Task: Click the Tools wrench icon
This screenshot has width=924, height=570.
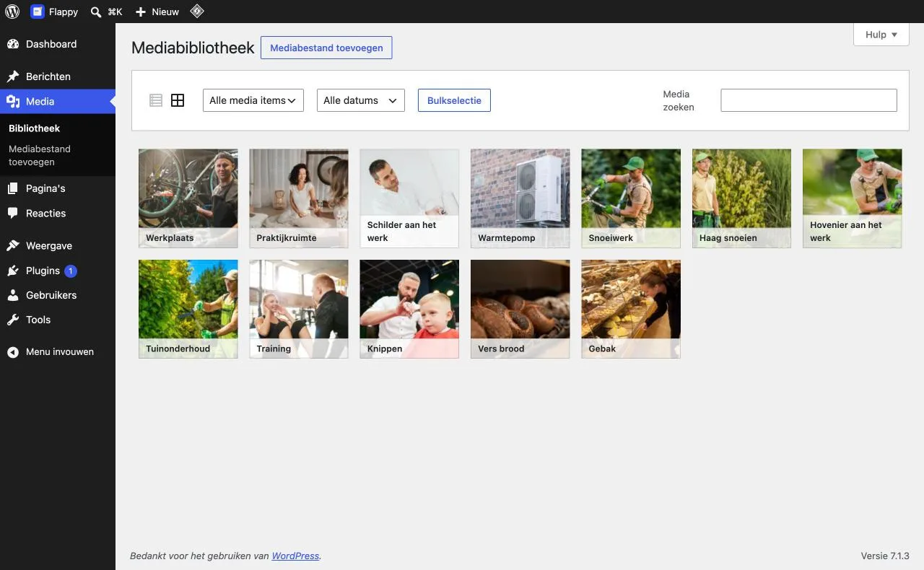Action: point(13,320)
